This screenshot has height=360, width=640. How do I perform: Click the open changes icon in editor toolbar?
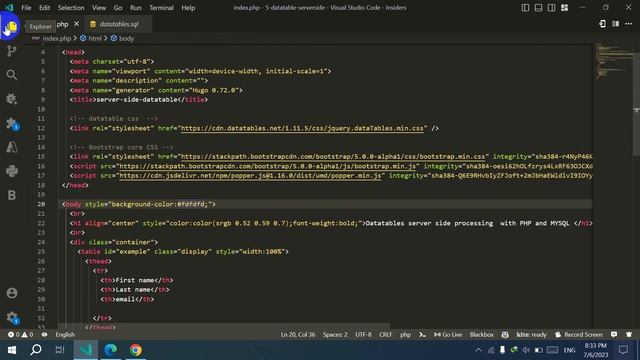click(602, 24)
